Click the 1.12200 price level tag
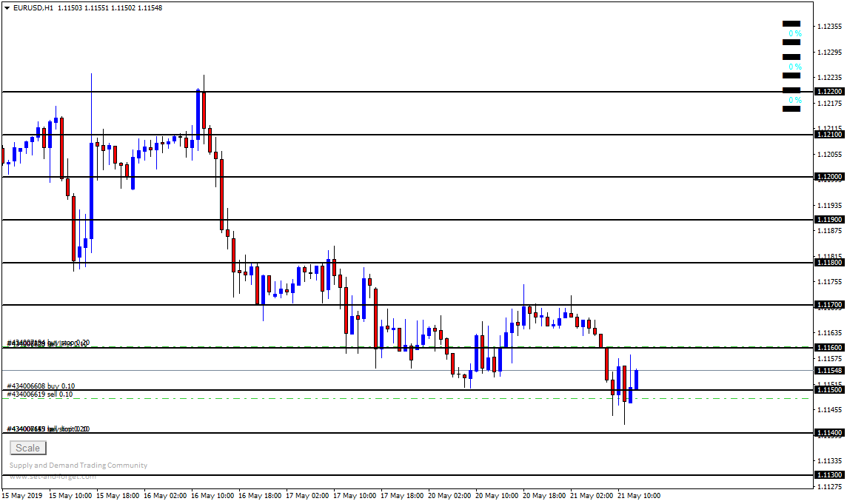This screenshot has width=847, height=504. coord(828,92)
